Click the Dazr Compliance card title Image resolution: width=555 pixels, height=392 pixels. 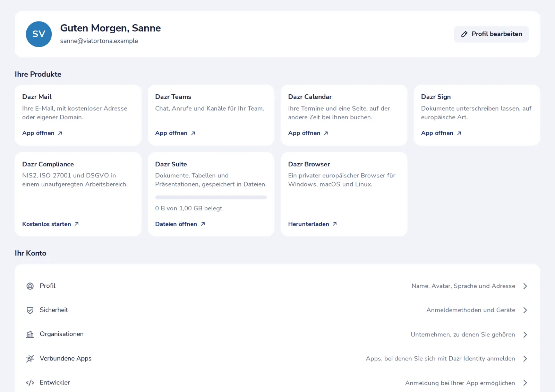tap(48, 164)
